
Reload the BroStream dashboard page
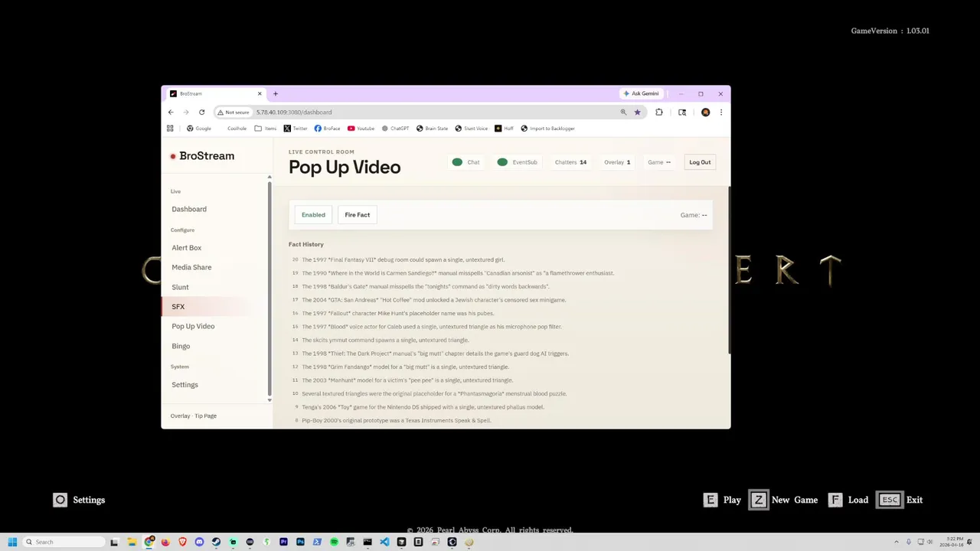click(201, 112)
